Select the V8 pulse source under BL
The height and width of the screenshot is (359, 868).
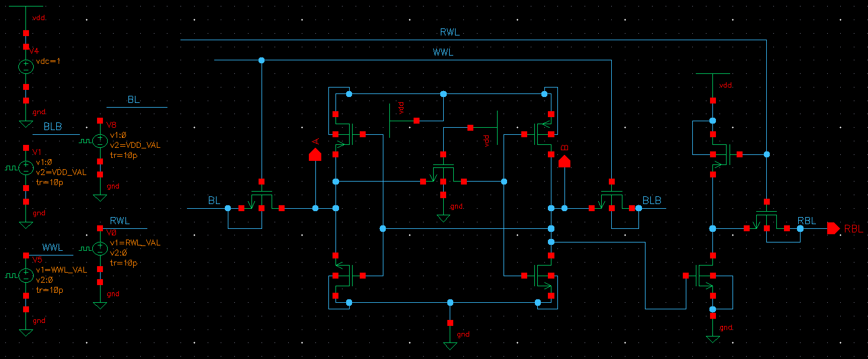[x=100, y=141]
